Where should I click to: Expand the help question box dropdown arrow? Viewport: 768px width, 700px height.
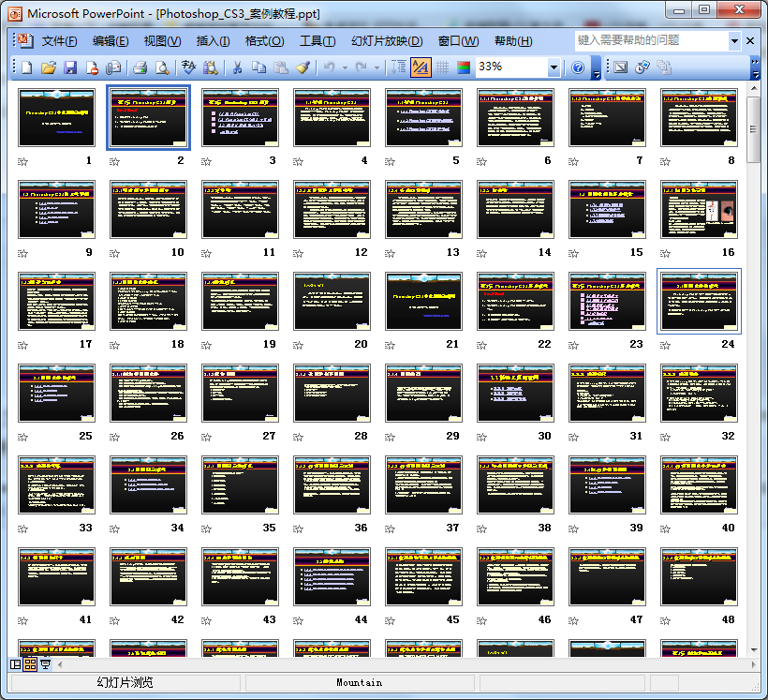734,41
